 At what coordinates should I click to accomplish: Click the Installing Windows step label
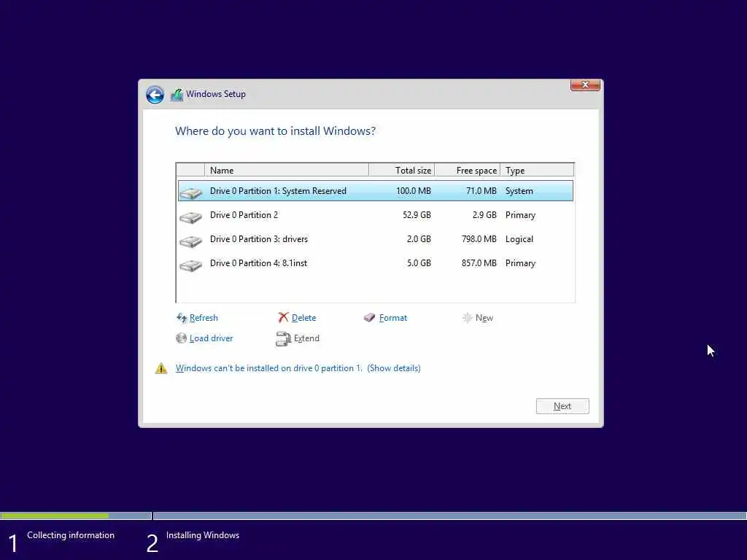tap(203, 535)
